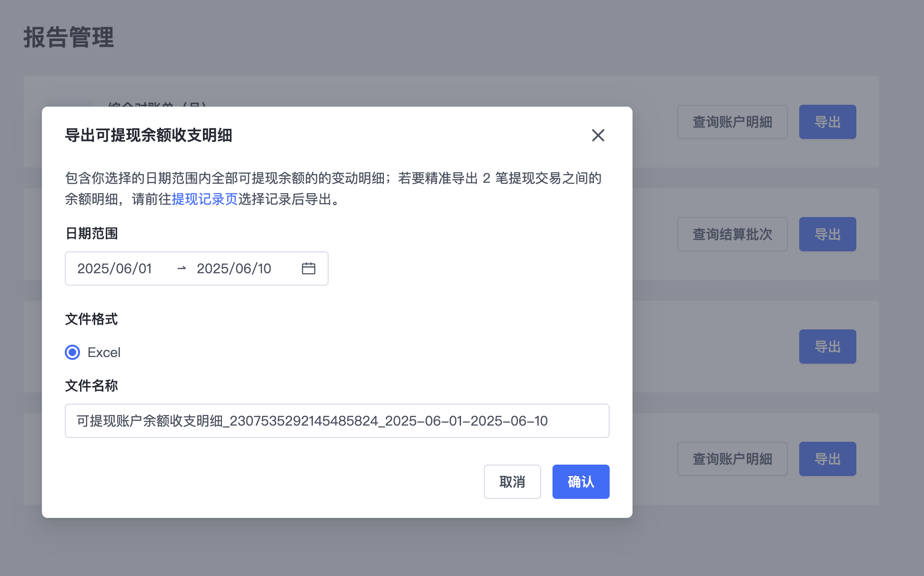Click the 查询结算批次 button

(733, 234)
